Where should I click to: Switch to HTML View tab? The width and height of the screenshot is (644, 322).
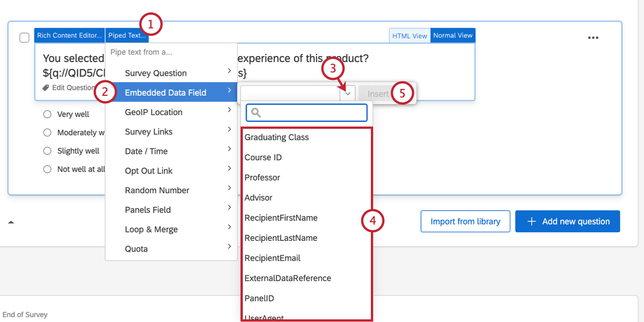(410, 36)
